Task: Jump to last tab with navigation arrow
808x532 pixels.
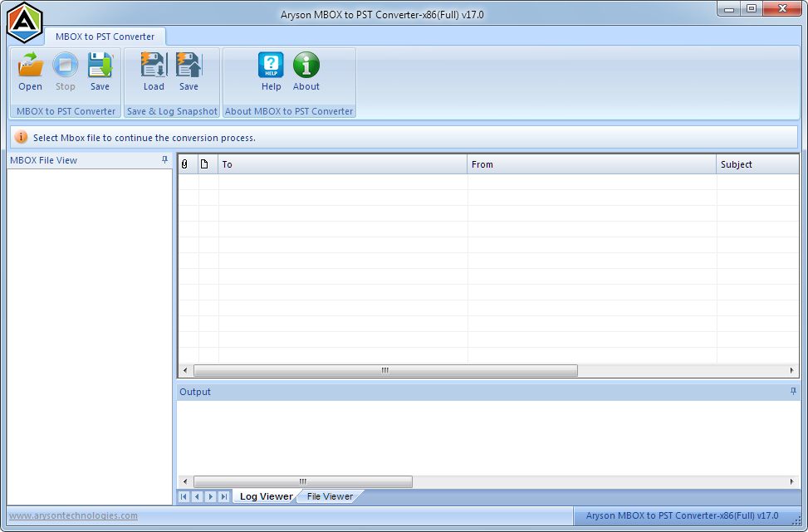Action: pyautogui.click(x=223, y=496)
